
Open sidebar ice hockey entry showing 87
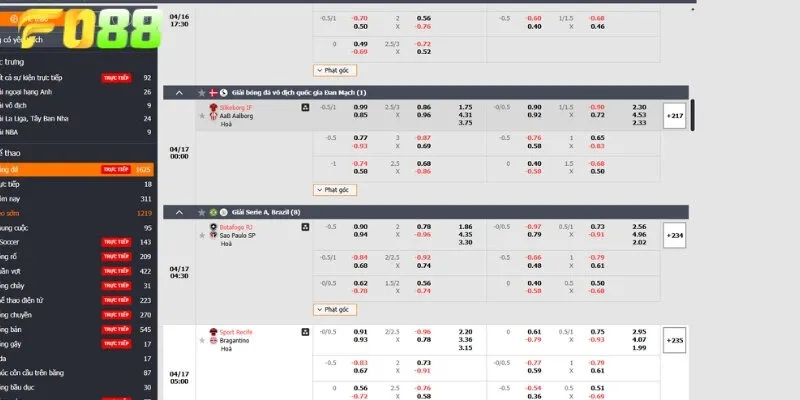77,373
